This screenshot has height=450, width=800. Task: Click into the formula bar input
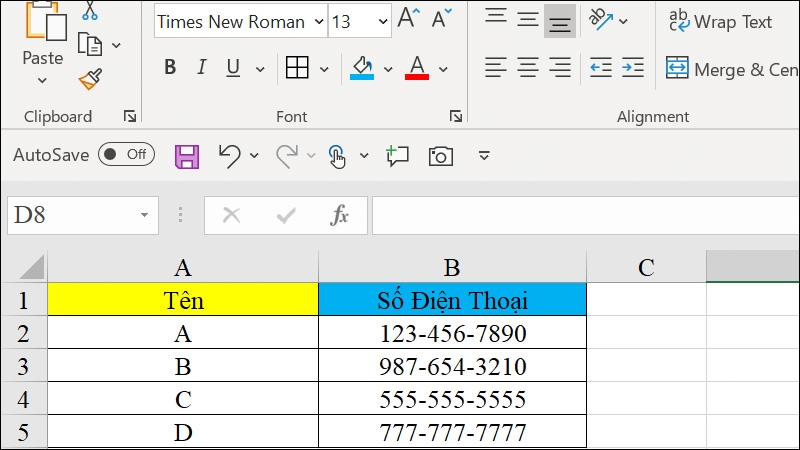coord(586,215)
